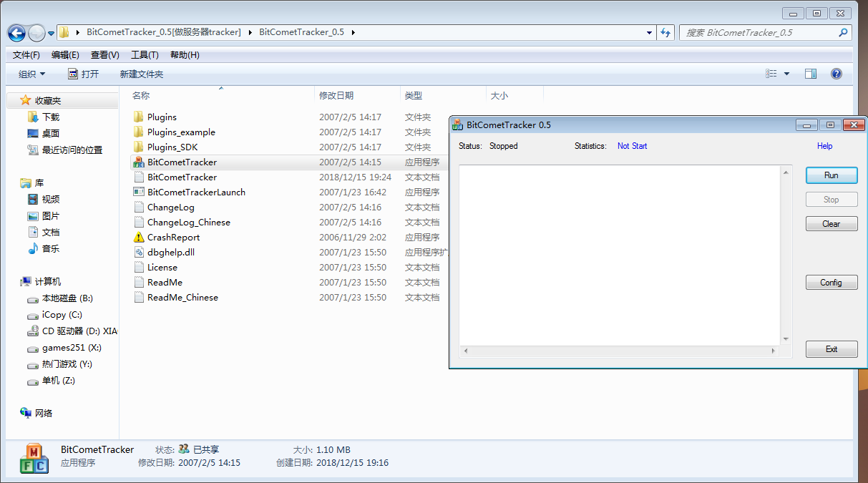Click the CrashReport warning icon
The height and width of the screenshot is (483, 868).
[140, 237]
